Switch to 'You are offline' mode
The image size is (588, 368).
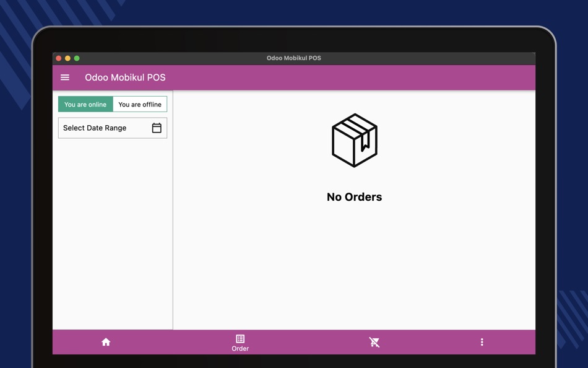point(140,105)
